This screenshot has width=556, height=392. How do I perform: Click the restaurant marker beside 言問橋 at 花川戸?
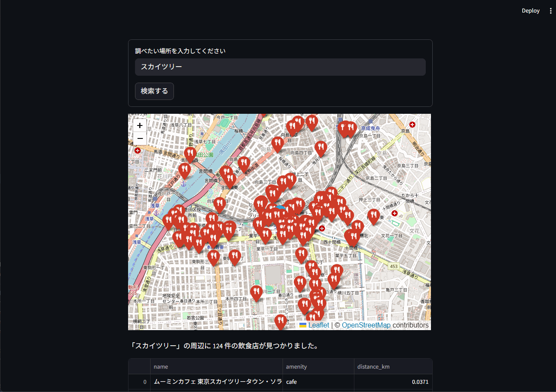click(x=185, y=170)
